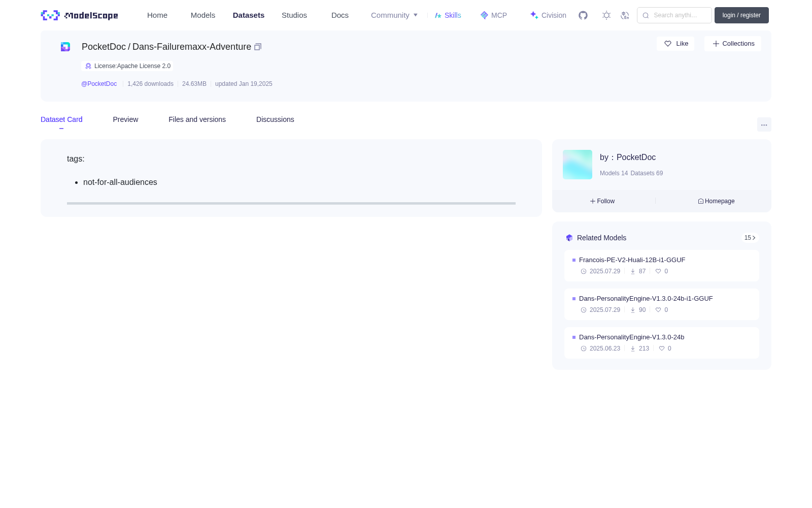Click PocketDoc in the dataset title
Screen dimensions: 812x508
click(x=104, y=47)
